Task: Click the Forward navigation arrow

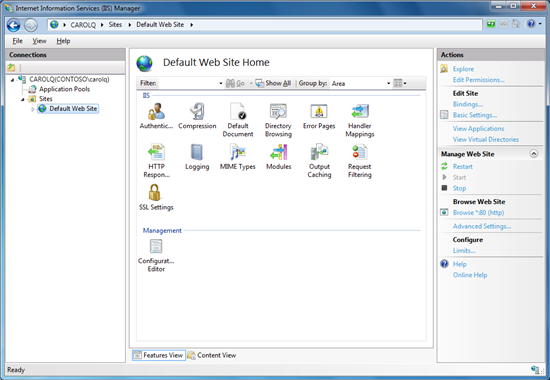Action: pyautogui.click(x=31, y=25)
